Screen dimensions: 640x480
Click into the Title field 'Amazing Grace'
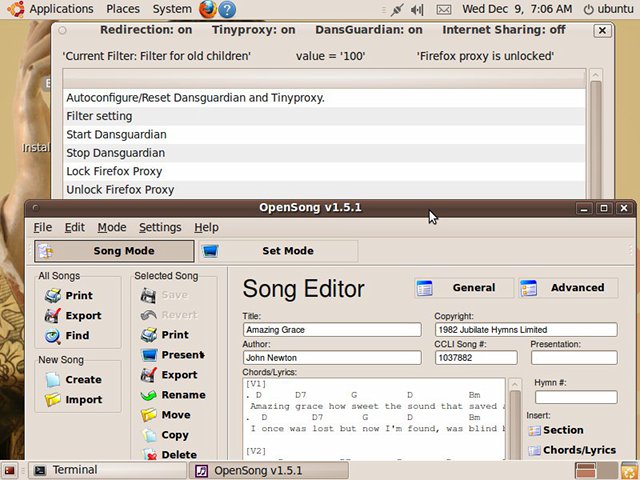pyautogui.click(x=332, y=330)
